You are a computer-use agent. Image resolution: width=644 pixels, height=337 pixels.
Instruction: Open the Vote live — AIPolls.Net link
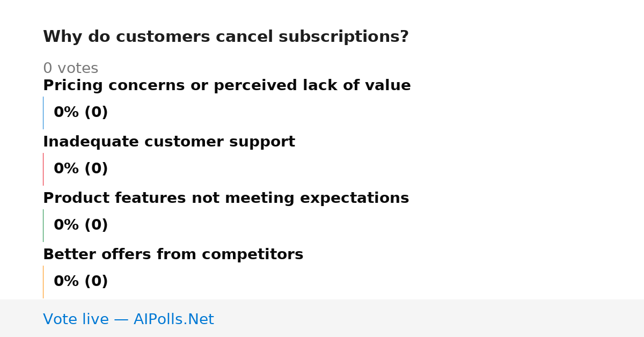pos(128,319)
